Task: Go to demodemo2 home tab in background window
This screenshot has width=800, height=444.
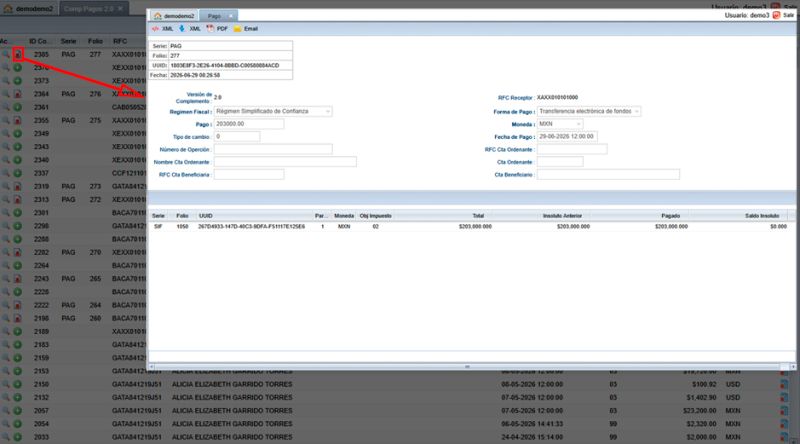Action: [29, 9]
